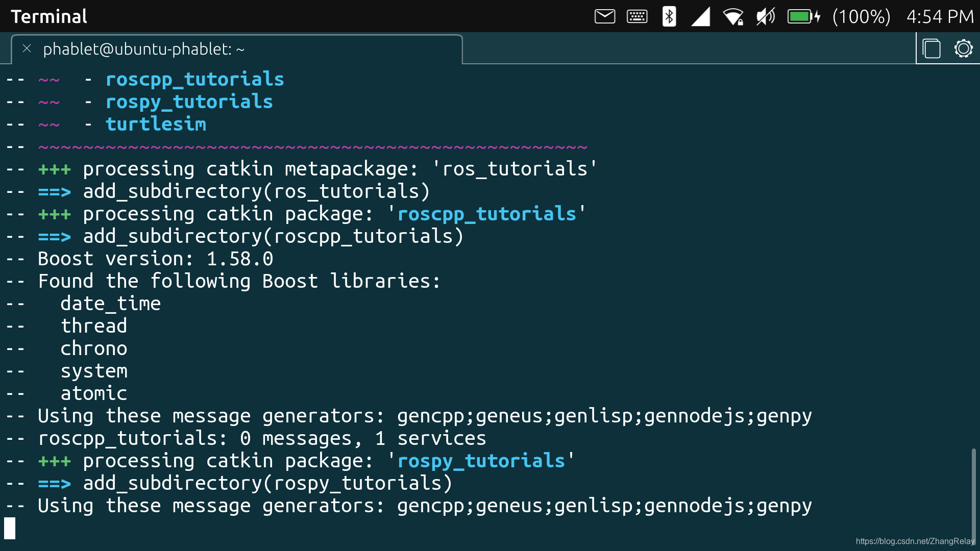The image size is (980, 551).
Task: Open the battery charging indicator
Action: (803, 16)
